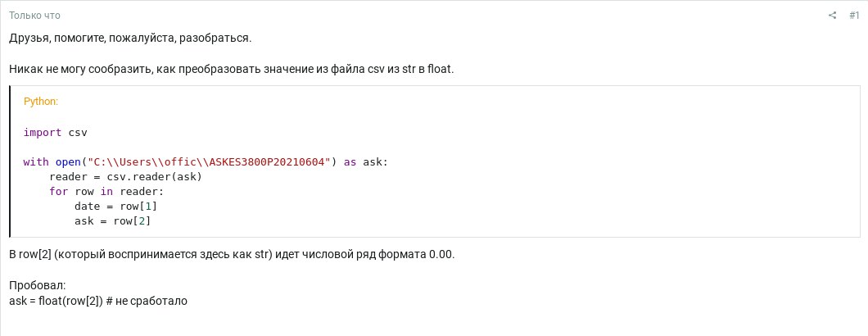Click the greeting line "Друзья, помогите, пожалуйста, разобраться."
This screenshot has height=336, width=868.
coord(131,39)
